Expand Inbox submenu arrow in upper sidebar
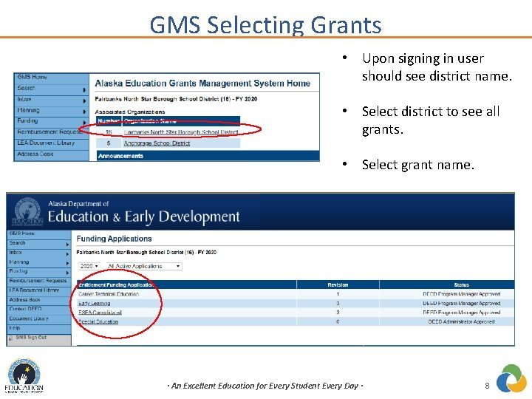The image size is (532, 399). 84,100
